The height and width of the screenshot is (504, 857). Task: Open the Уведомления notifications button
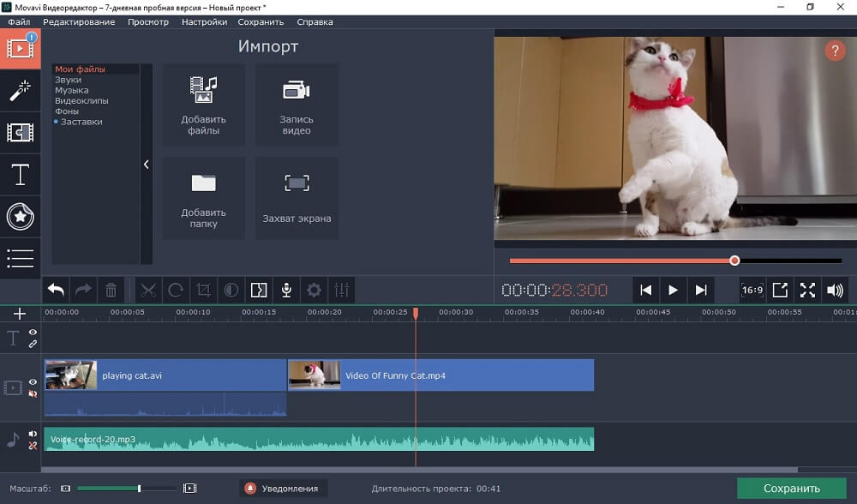pos(283,489)
